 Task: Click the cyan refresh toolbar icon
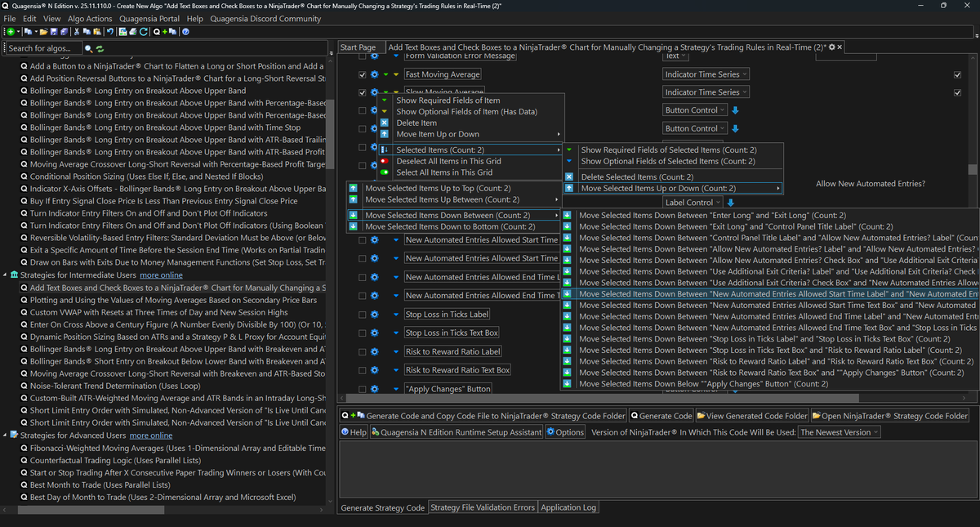click(x=143, y=32)
